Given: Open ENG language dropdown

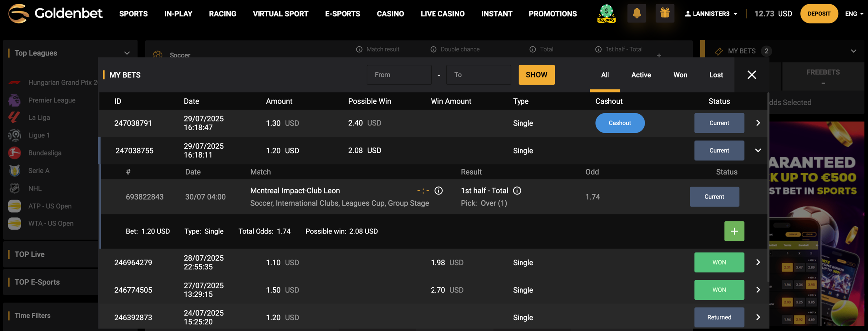Looking at the screenshot, I should coord(854,14).
